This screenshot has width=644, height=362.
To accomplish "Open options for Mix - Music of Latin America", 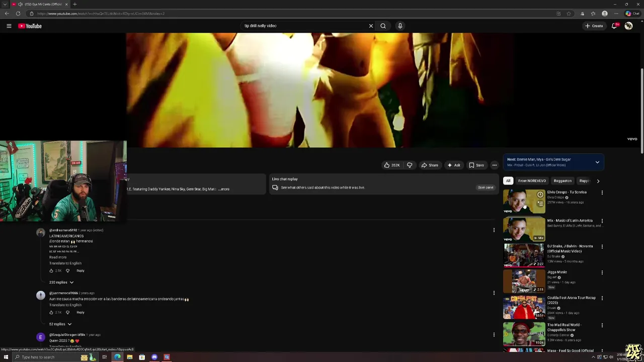I will [x=602, y=221].
